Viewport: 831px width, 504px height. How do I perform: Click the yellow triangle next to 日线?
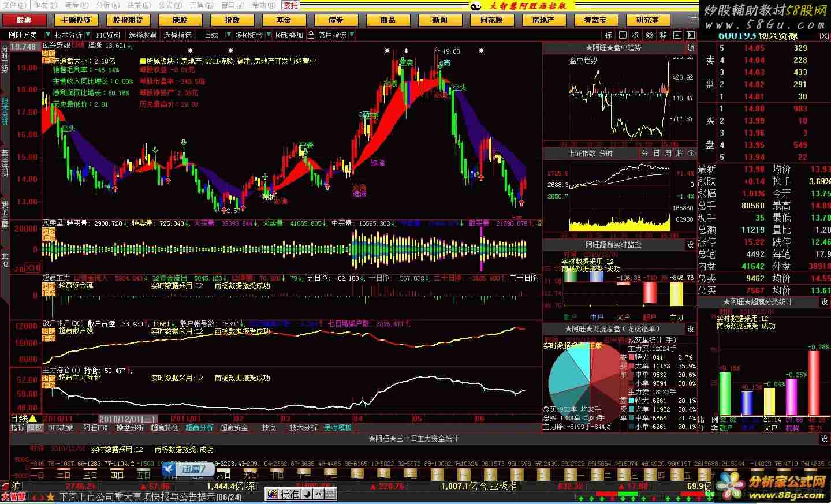point(33,418)
